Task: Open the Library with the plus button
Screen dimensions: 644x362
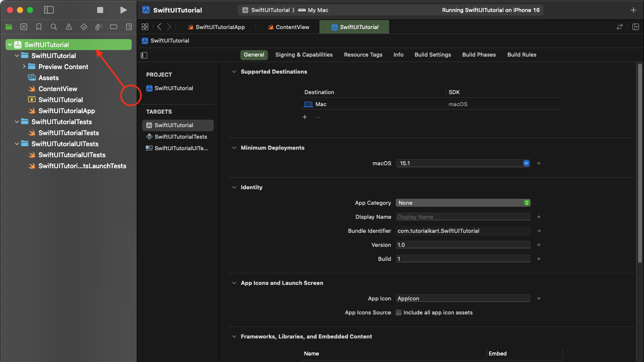Action: point(633,10)
